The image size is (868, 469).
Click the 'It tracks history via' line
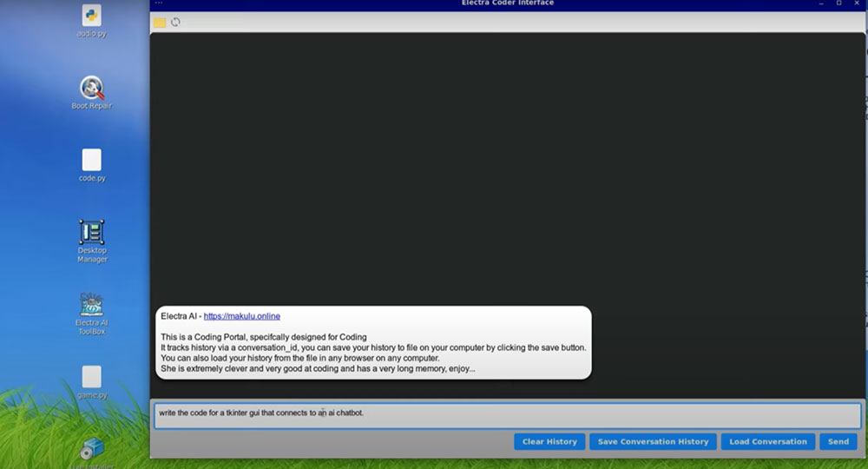(x=373, y=347)
